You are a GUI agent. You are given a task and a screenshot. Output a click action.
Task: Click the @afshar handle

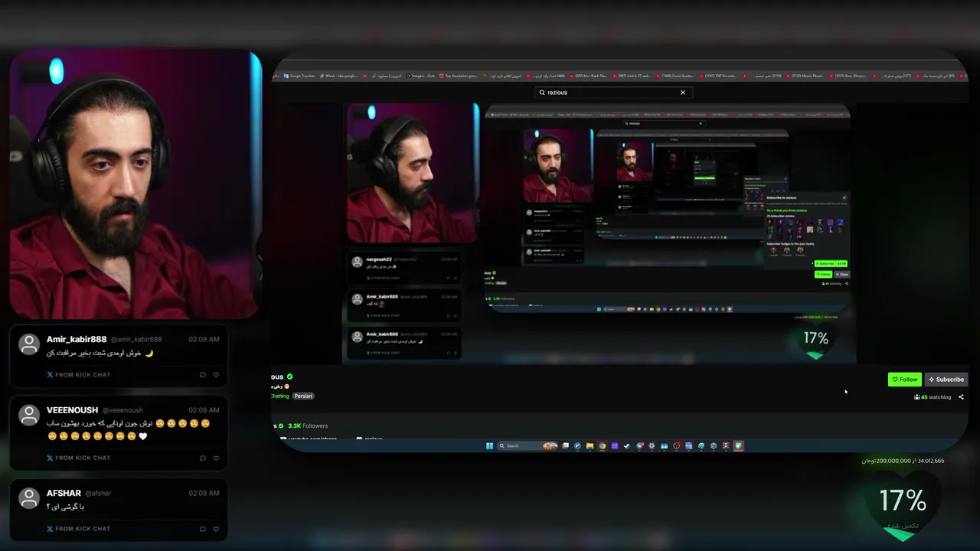click(98, 494)
